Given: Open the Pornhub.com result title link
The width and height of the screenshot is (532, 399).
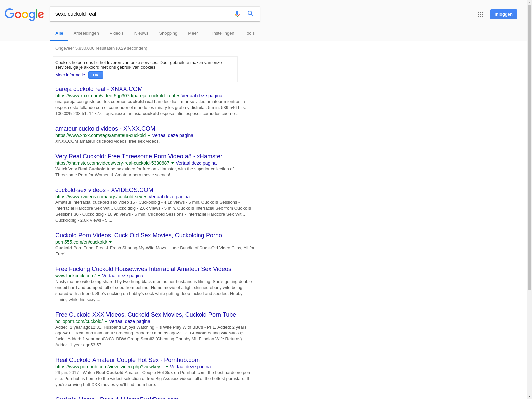Looking at the screenshot, I should [x=127, y=360].
